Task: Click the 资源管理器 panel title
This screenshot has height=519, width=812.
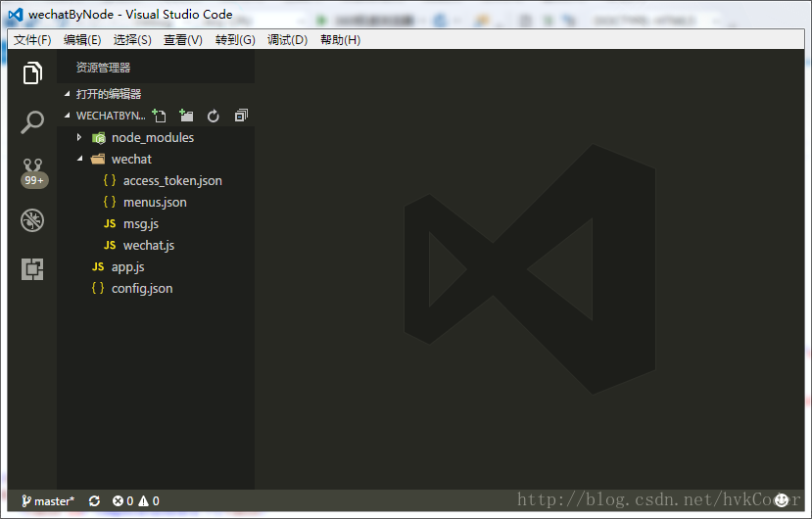Action: pos(103,68)
